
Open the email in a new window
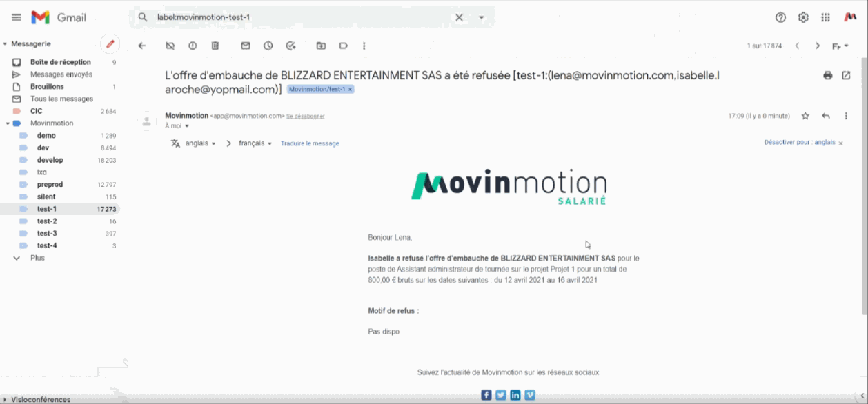pos(847,75)
